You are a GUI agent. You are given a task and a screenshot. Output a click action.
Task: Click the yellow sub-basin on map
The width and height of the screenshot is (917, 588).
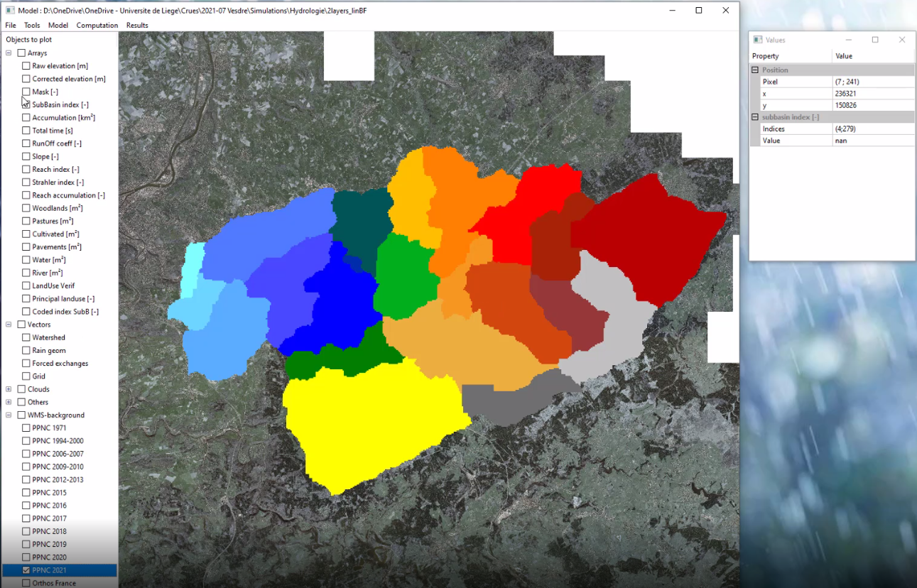pyautogui.click(x=369, y=426)
